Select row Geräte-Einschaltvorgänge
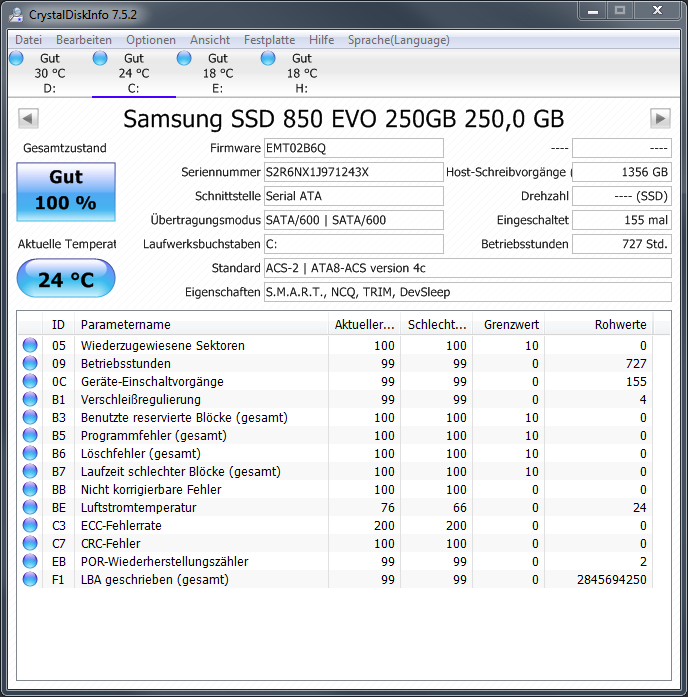The image size is (688, 697). click(x=336, y=381)
